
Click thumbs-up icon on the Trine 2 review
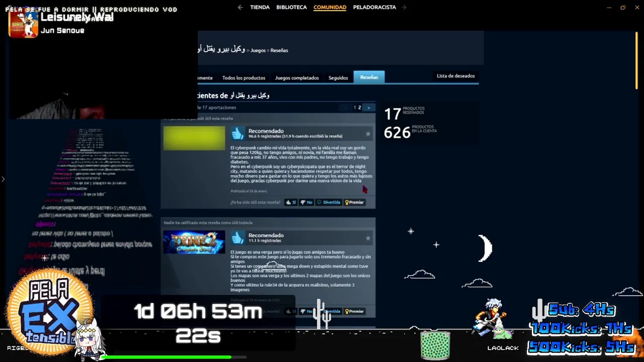point(238,237)
